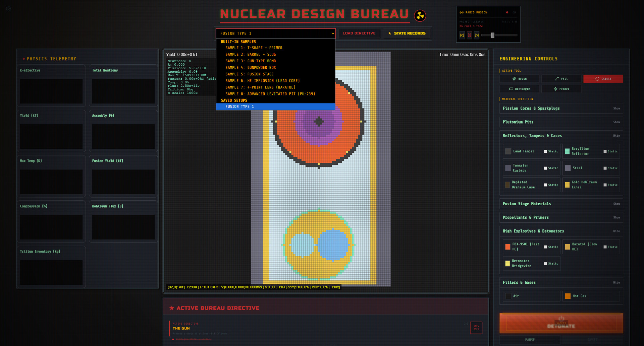Viewport: 644px width, 346px height.
Task: Show the Plutonium Pits material section
Action: pos(616,122)
